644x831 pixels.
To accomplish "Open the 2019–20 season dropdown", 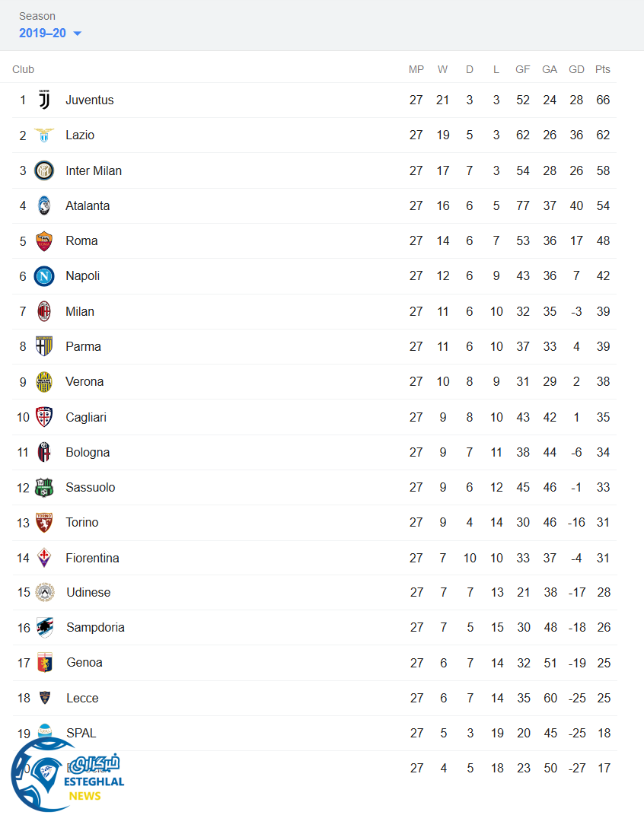I will tap(43, 33).
